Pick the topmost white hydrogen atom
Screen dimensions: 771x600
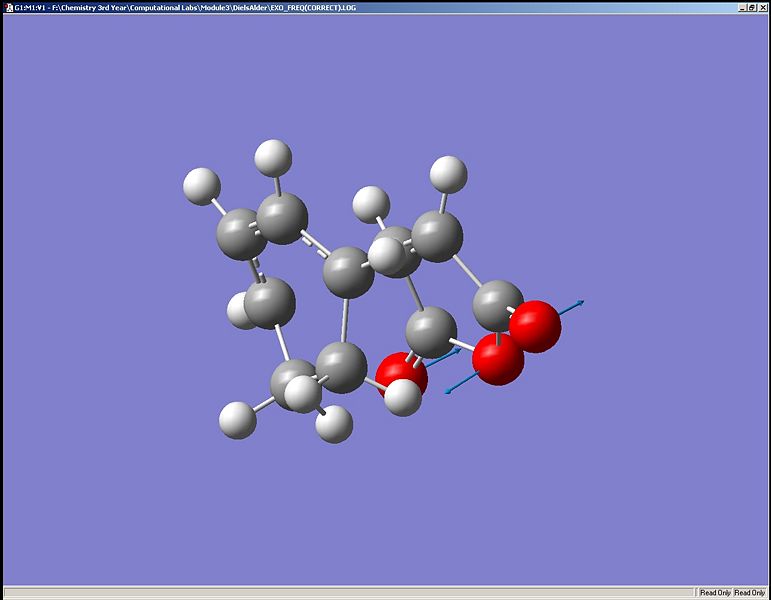[x=273, y=158]
